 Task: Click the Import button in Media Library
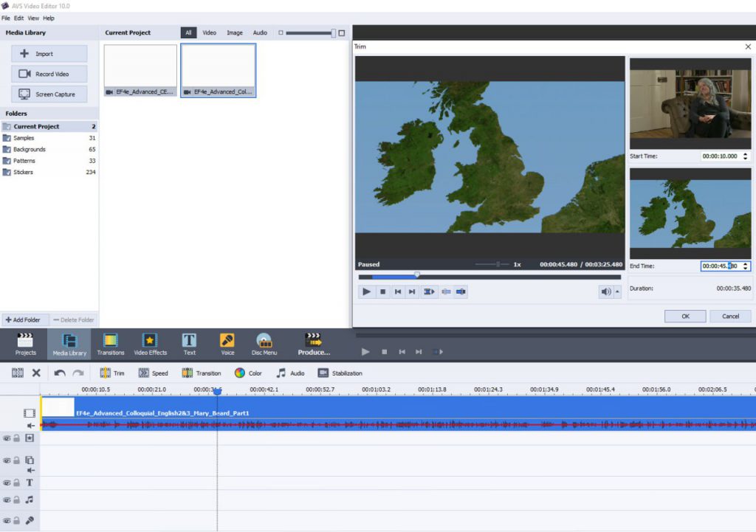(x=49, y=53)
